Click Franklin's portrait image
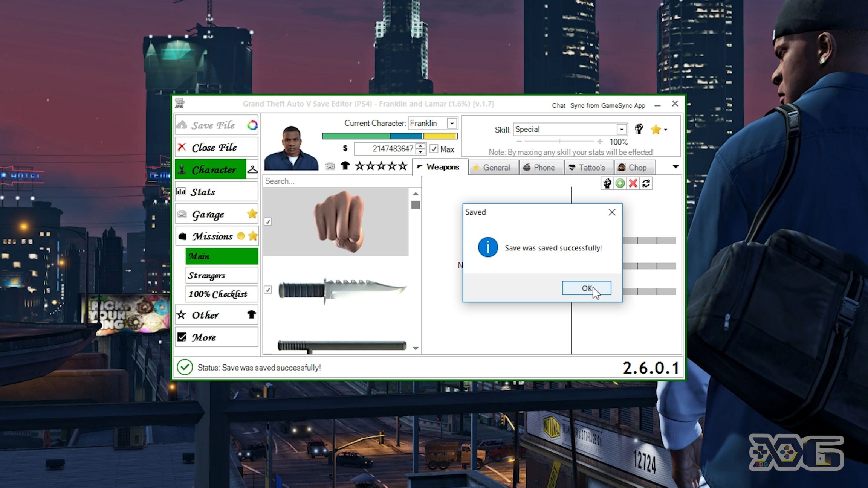The height and width of the screenshot is (488, 868). (291, 148)
